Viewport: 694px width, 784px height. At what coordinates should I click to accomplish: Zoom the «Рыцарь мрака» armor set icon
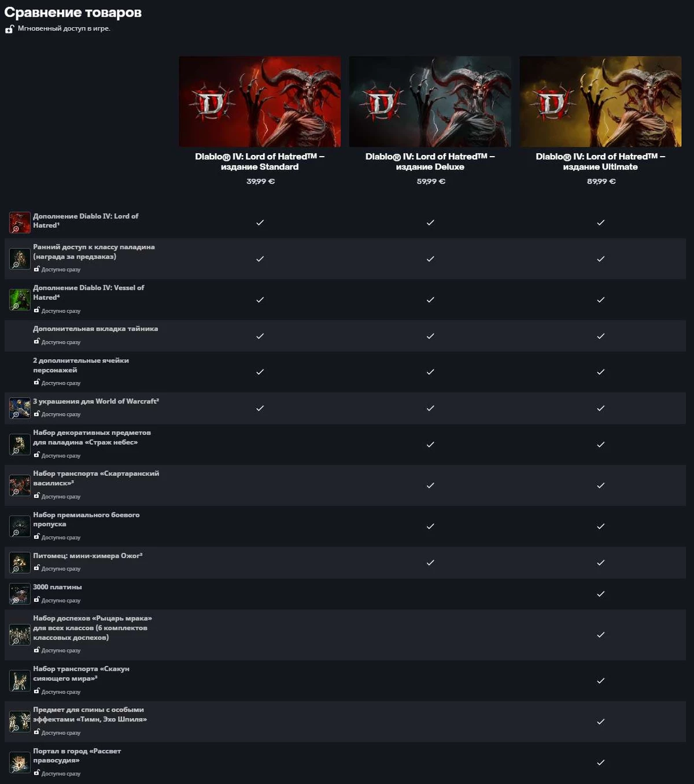[19, 633]
